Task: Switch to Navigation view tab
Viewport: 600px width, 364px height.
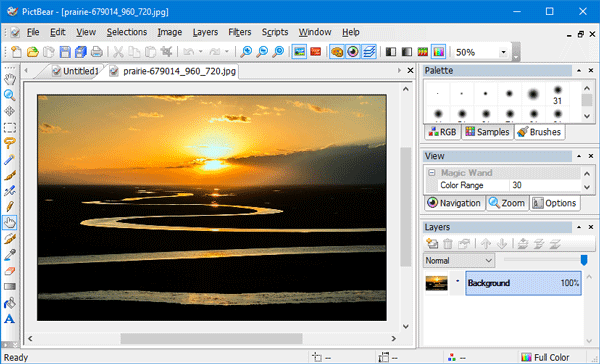Action: point(454,203)
